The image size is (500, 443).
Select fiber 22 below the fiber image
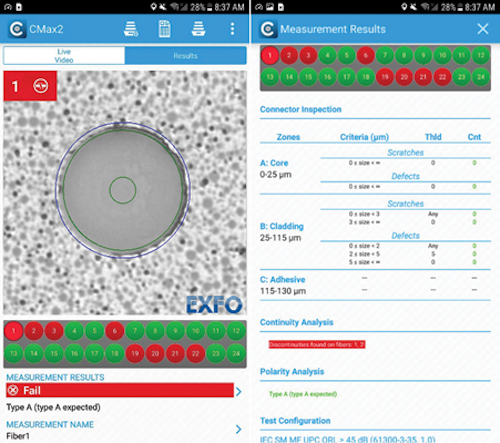tap(196, 353)
